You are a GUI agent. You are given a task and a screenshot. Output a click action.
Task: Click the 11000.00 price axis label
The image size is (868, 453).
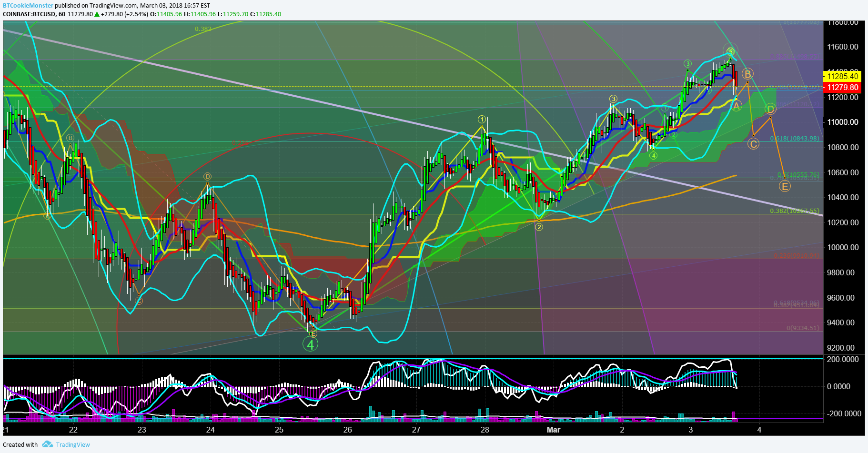[843, 122]
